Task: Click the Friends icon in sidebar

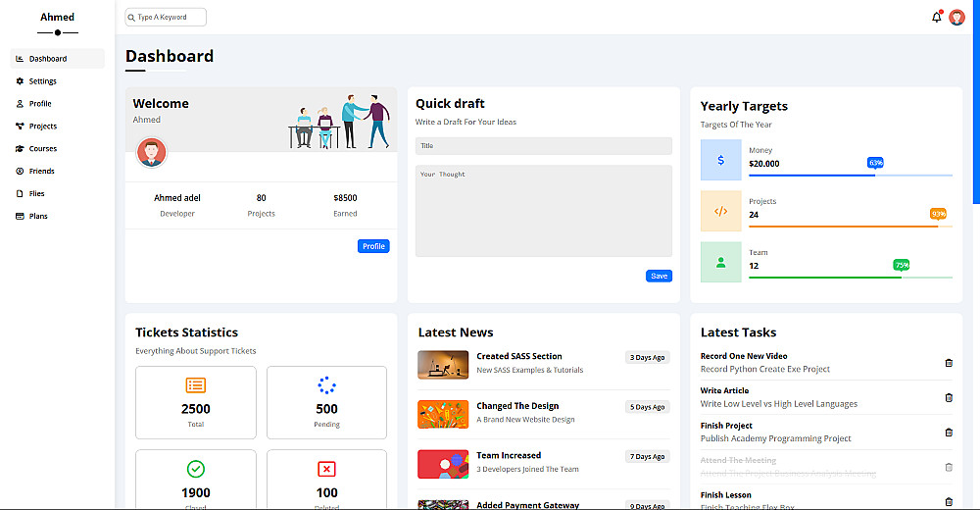Action: point(20,171)
